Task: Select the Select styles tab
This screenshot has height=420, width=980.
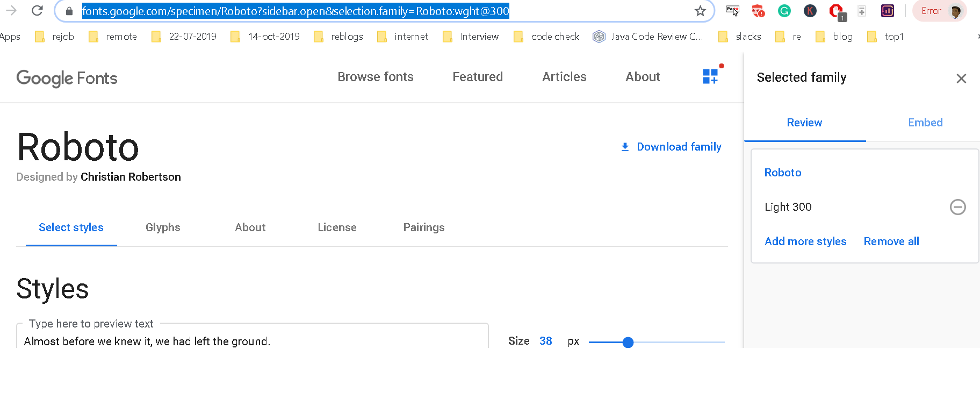Action: pyautogui.click(x=71, y=227)
